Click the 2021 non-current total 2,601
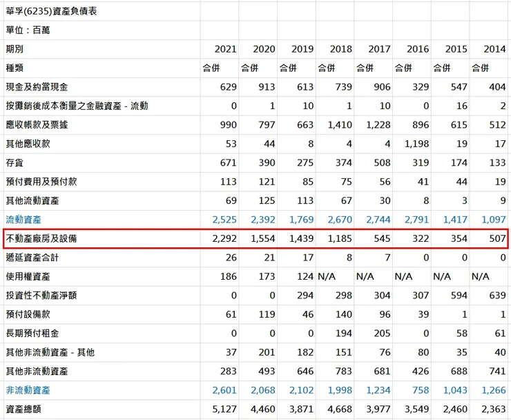511x420 pixels. point(224,390)
